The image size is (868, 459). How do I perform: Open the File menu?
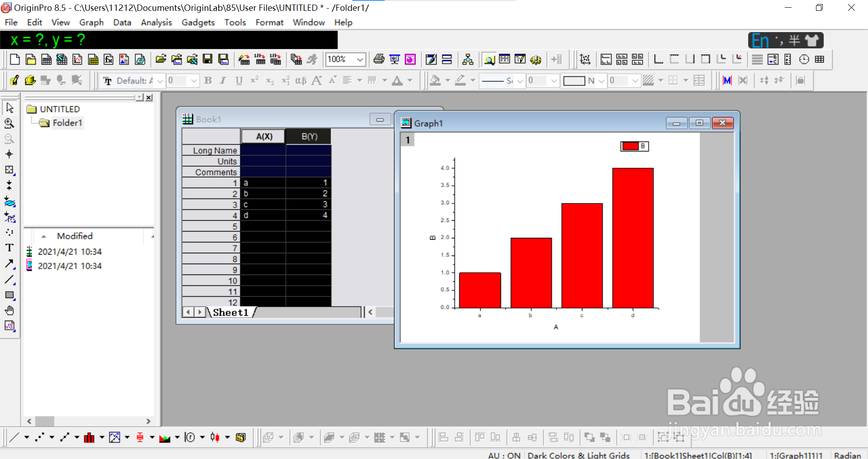(11, 22)
